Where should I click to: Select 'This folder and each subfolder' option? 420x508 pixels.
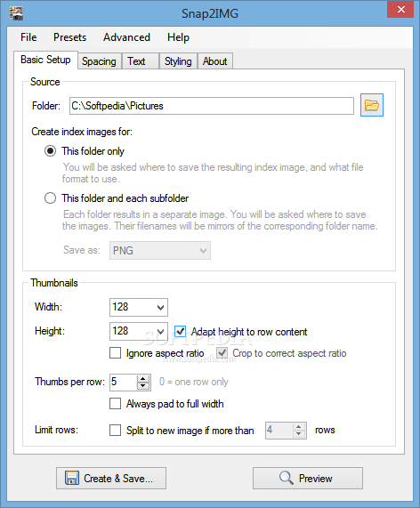tap(50, 198)
